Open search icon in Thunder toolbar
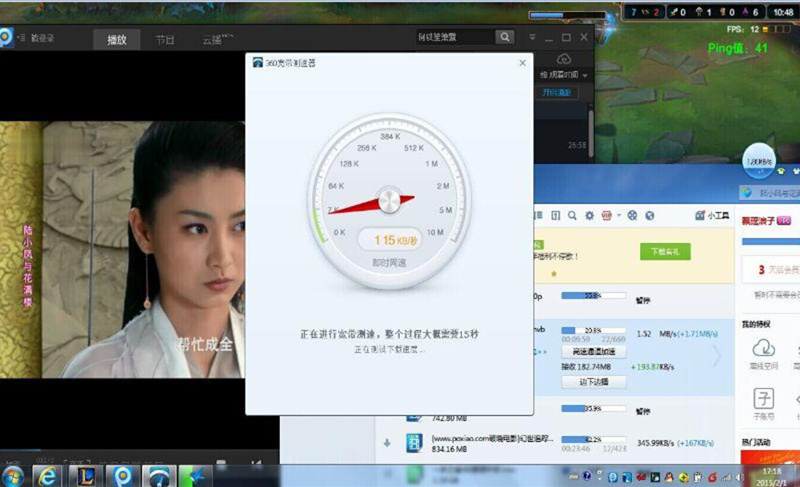This screenshot has width=800, height=487. coord(572,216)
